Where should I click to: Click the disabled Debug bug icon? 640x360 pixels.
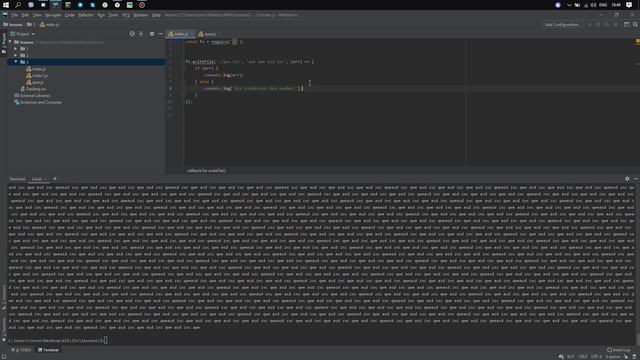tap(598, 24)
